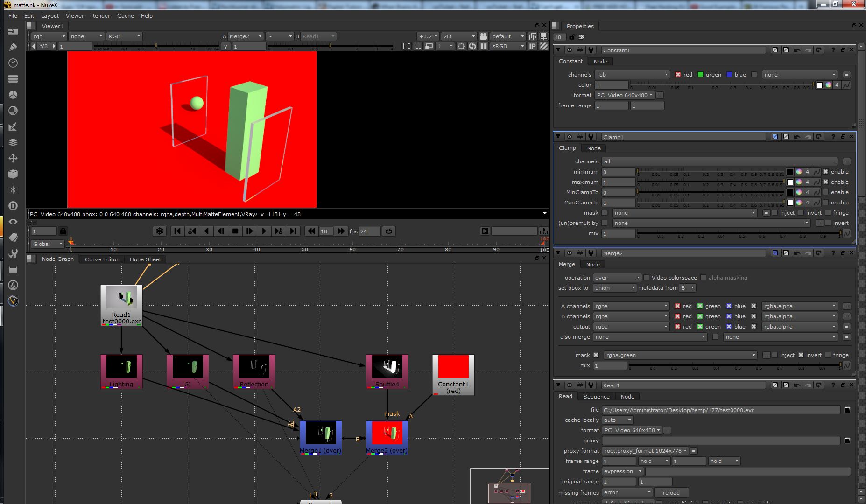Stop viewer playback
This screenshot has width=866, height=504.
pyautogui.click(x=235, y=231)
